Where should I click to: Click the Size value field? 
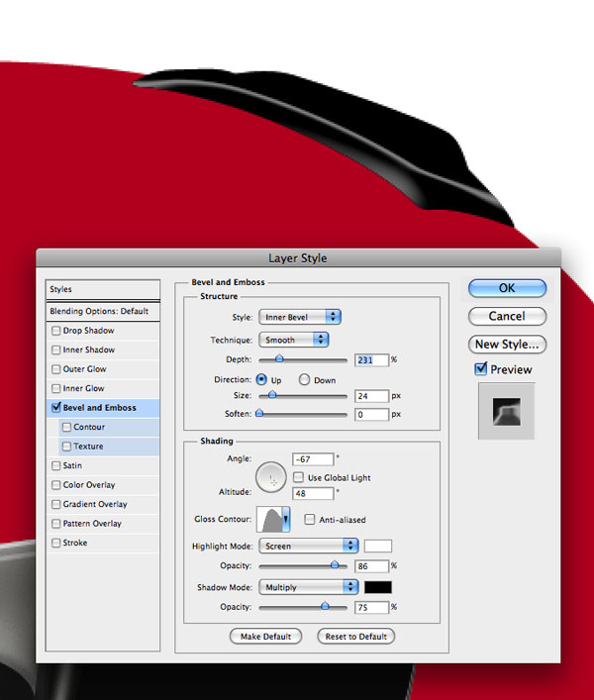point(372,396)
